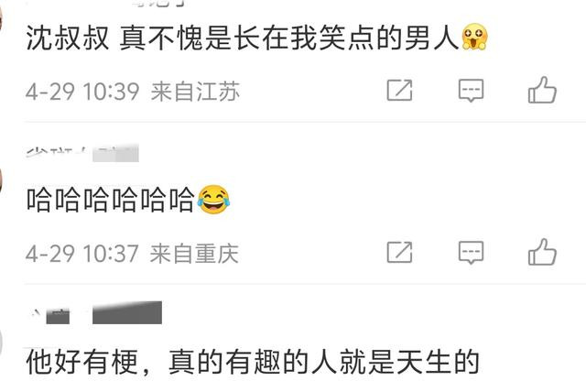This screenshot has width=586, height=392.
Task: Forward the 哈哈哈 comment from 重庆
Action: click(x=399, y=252)
